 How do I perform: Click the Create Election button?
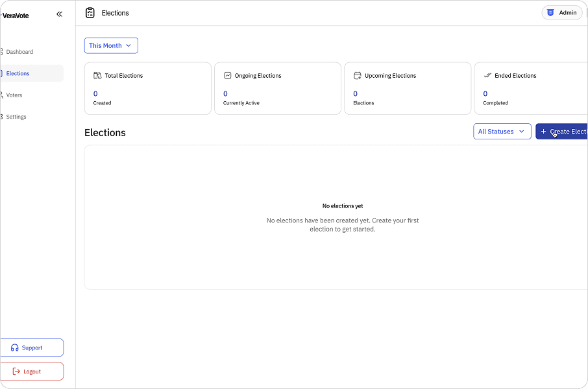(x=563, y=132)
